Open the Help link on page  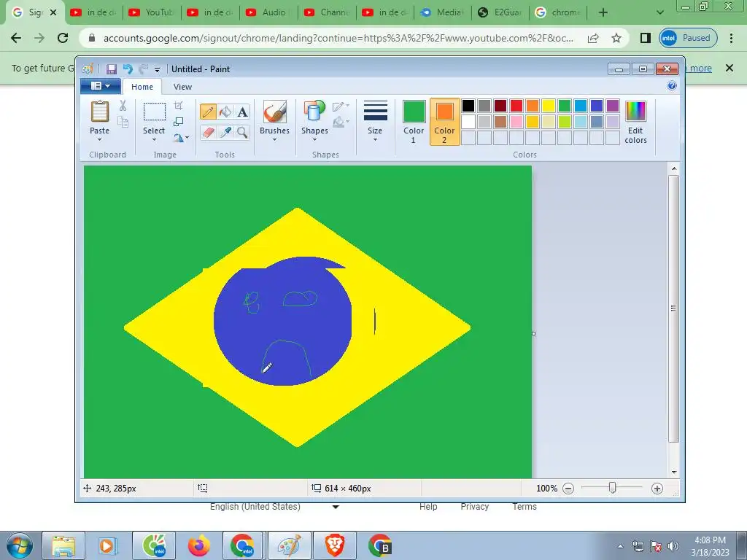(x=428, y=507)
